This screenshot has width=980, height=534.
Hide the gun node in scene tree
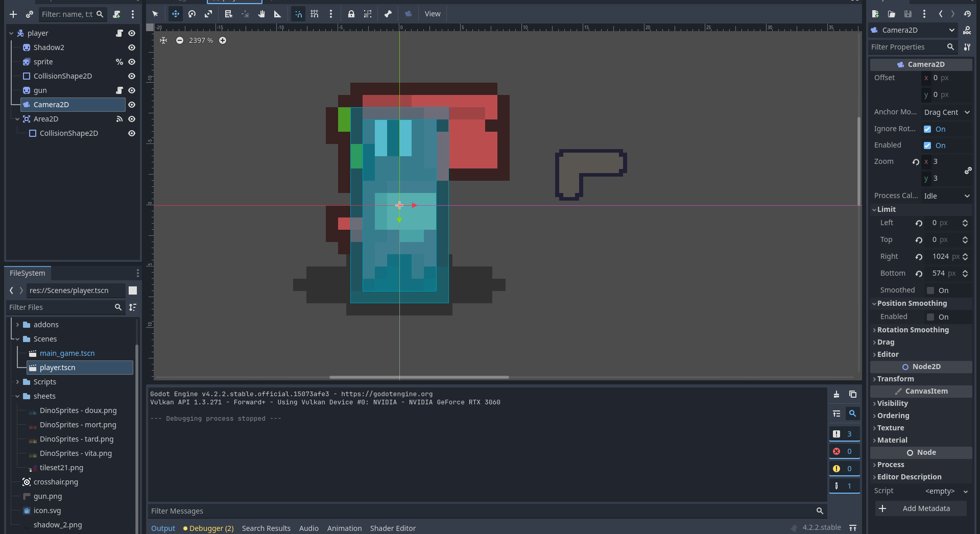coord(132,90)
